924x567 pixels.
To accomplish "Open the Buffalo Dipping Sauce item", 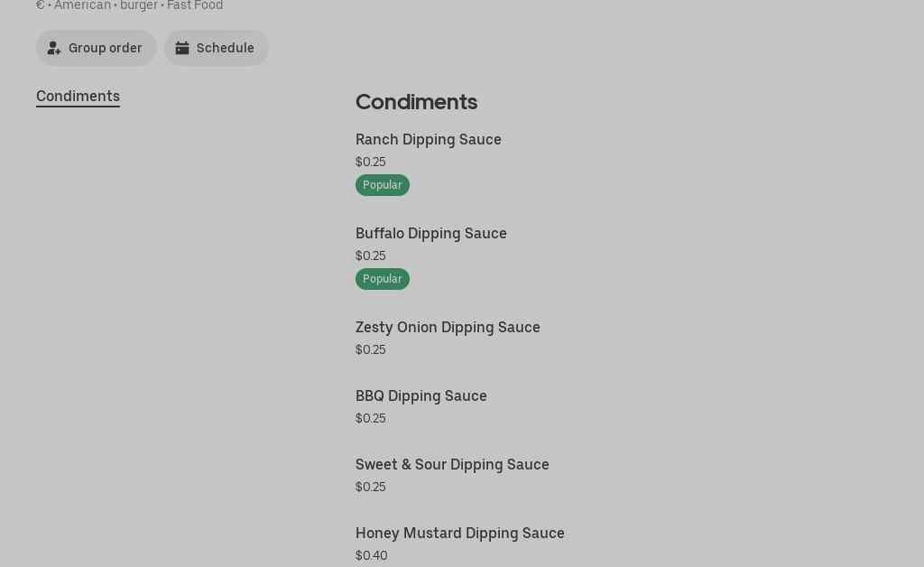I will [x=430, y=234].
